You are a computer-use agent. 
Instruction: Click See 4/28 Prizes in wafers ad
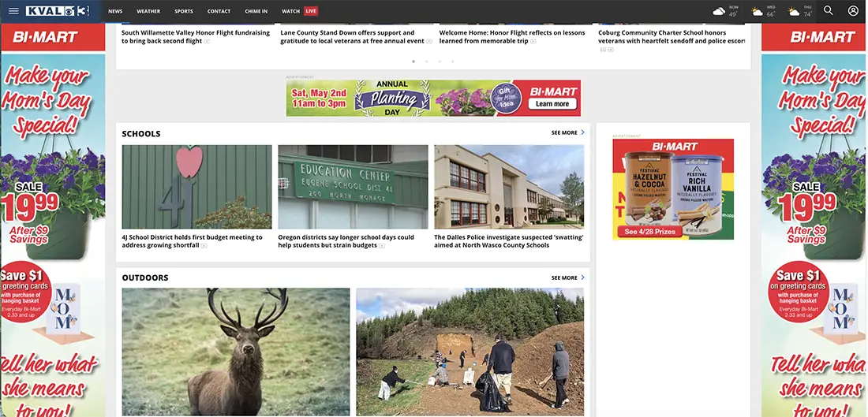(650, 232)
